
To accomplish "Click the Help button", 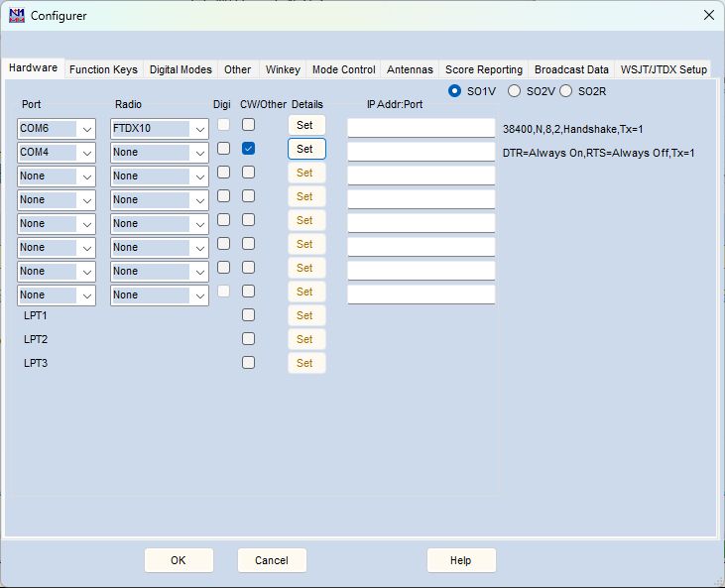I will click(461, 560).
